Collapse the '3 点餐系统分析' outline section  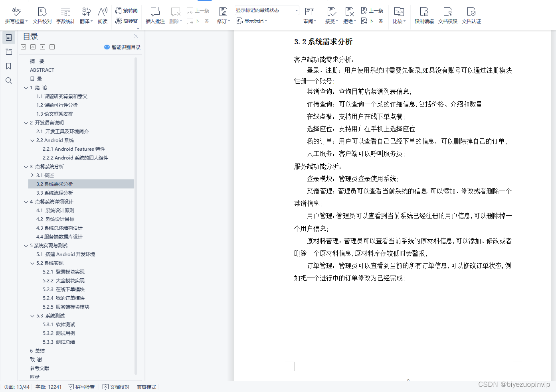[x=26, y=167]
